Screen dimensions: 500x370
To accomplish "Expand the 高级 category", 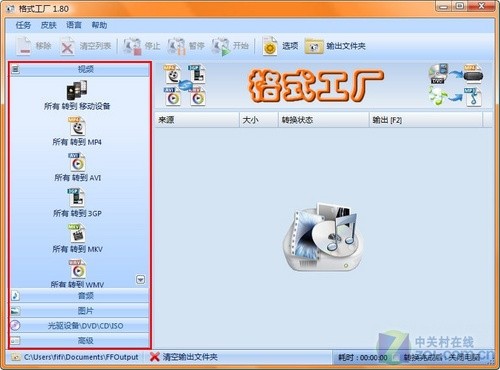I will [x=80, y=341].
